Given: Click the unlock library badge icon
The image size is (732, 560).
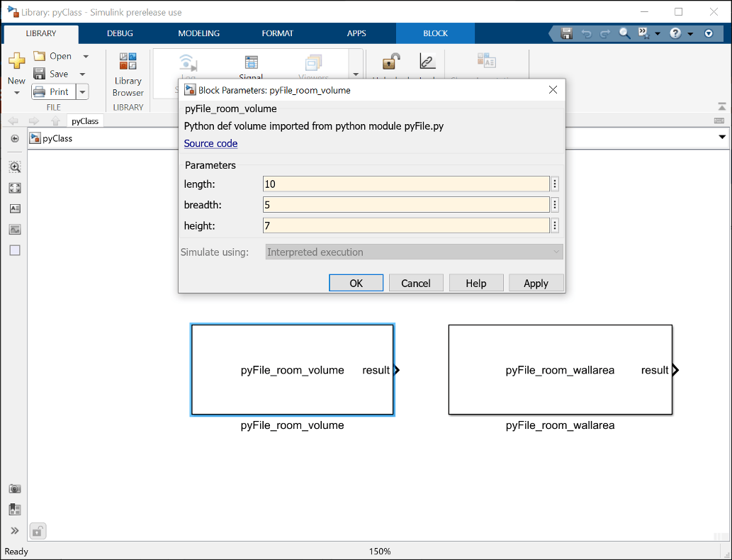Looking at the screenshot, I should pyautogui.click(x=38, y=531).
